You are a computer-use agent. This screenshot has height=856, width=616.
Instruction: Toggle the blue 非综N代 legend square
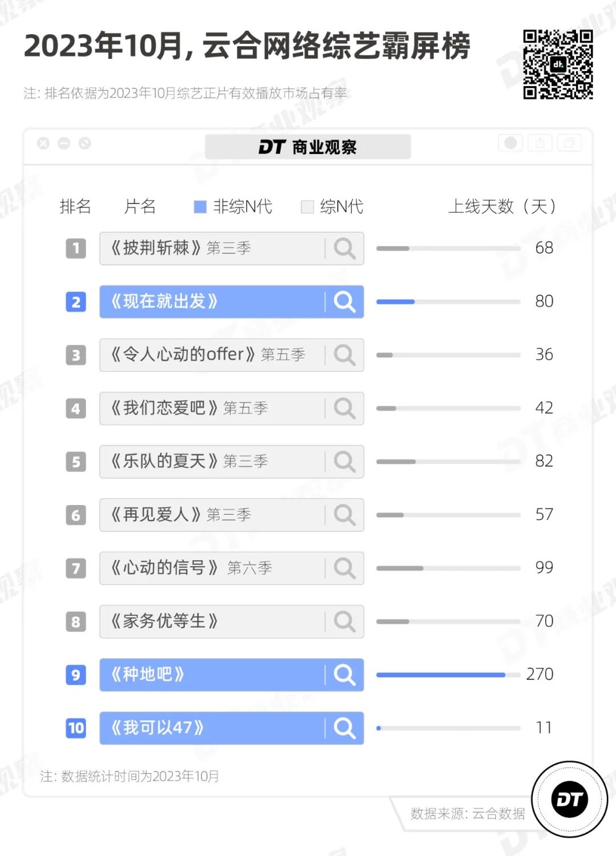(x=200, y=207)
